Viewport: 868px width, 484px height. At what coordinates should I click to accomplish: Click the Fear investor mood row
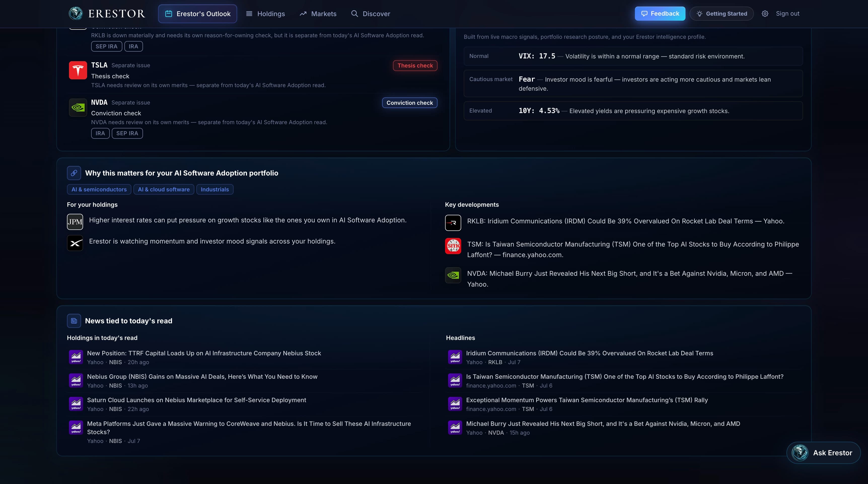[633, 84]
